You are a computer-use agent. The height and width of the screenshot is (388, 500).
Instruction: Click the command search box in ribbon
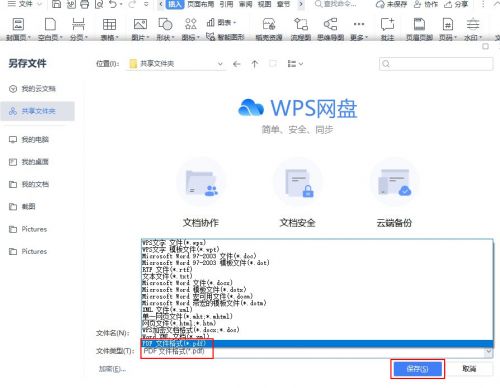[x=336, y=4]
